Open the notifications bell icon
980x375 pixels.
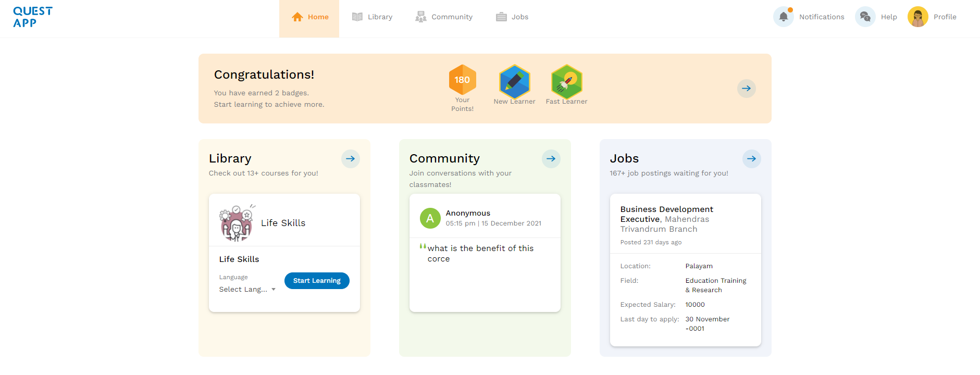click(783, 17)
